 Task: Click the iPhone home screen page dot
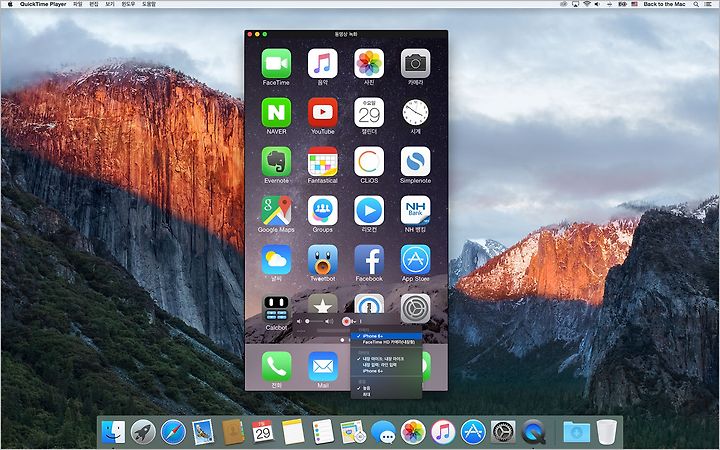[342, 340]
